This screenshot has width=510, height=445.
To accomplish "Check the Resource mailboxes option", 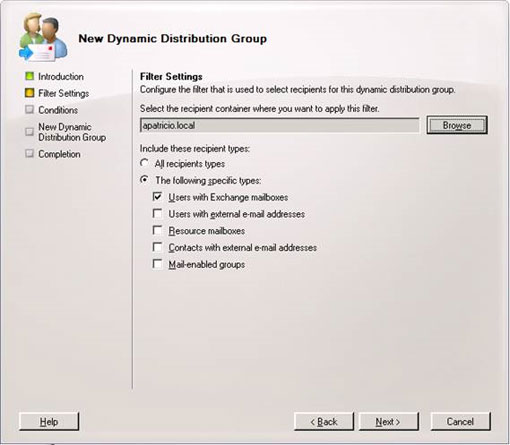I will 157,230.
